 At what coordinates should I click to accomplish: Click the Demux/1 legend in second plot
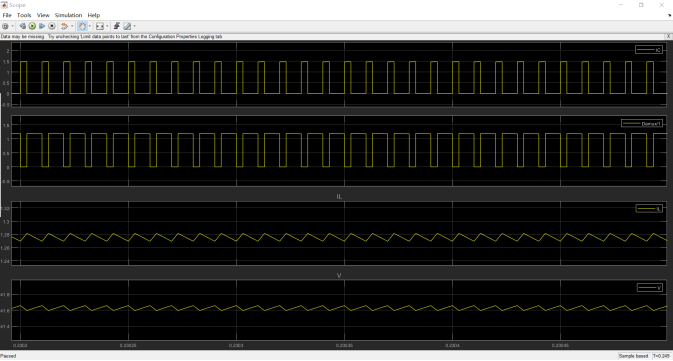coord(642,124)
